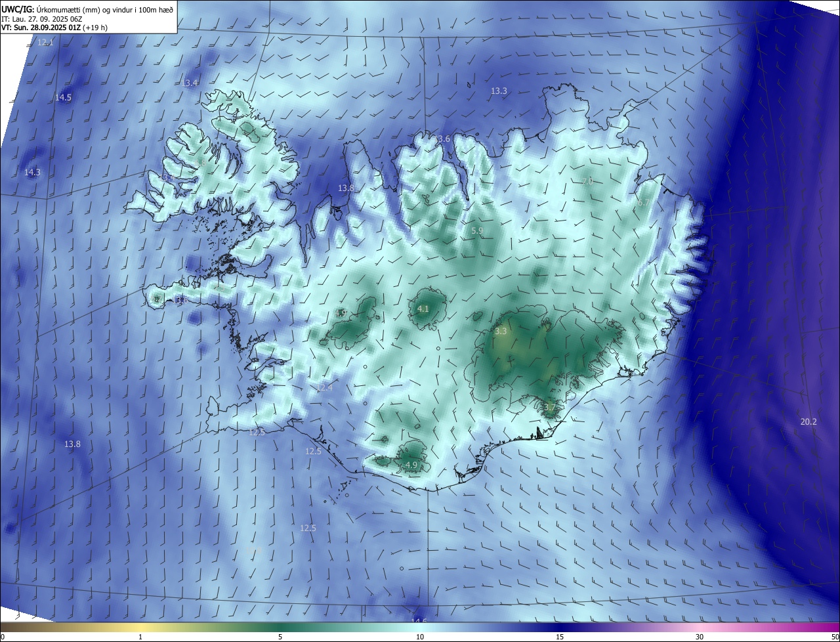This screenshot has height=642, width=840.
Task: Click the 6.7 value label
Action: (x=643, y=203)
